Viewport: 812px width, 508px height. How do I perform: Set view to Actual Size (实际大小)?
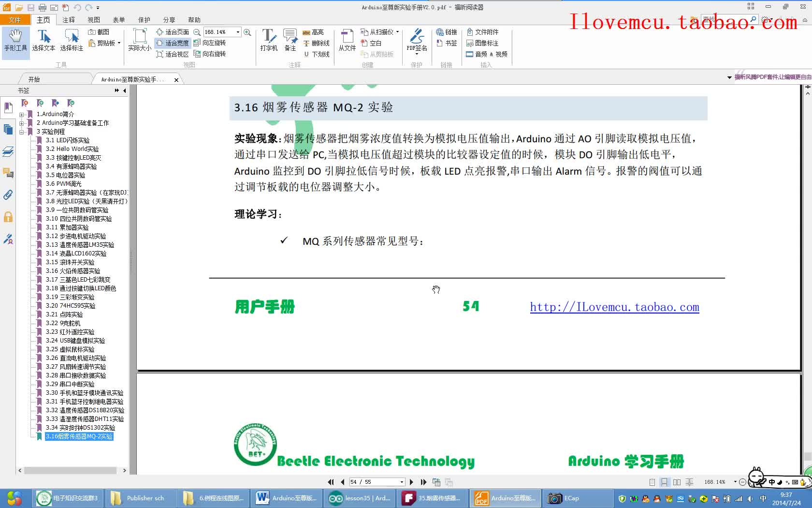coord(140,40)
